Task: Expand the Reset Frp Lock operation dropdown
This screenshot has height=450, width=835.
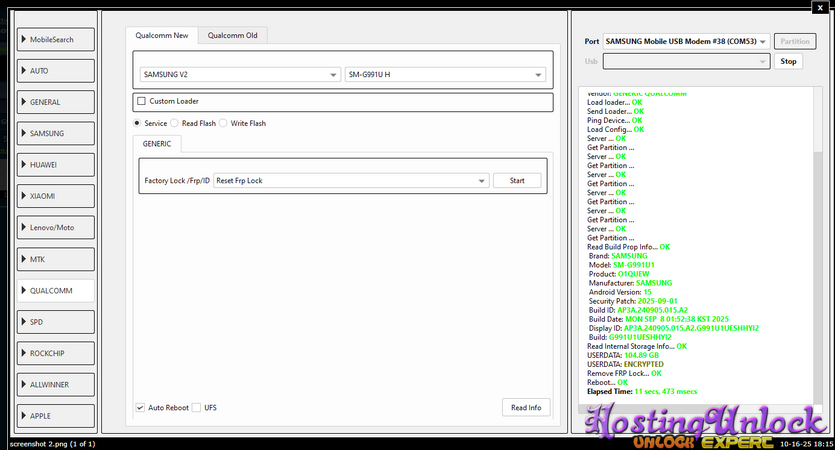Action: 351,181
